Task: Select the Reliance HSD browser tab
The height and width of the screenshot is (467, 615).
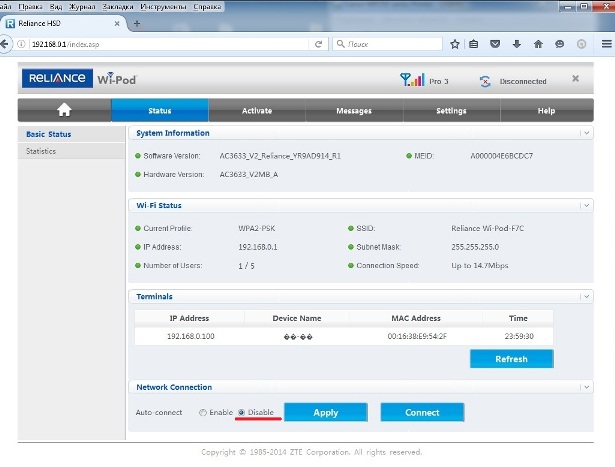Action: pyautogui.click(x=63, y=24)
